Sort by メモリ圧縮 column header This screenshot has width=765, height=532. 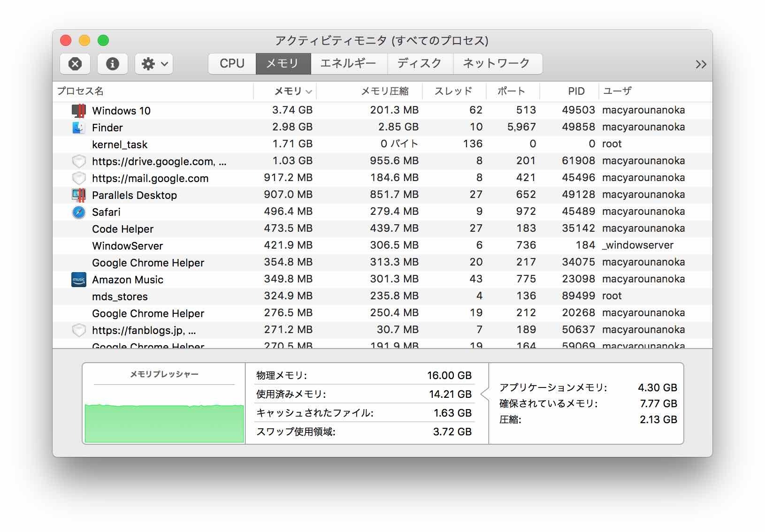click(369, 91)
